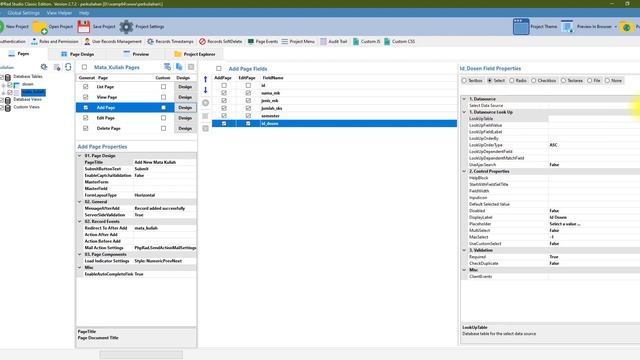This screenshot has height=360, width=640.
Task: Switch to Project Explorer tab
Action: click(195, 54)
